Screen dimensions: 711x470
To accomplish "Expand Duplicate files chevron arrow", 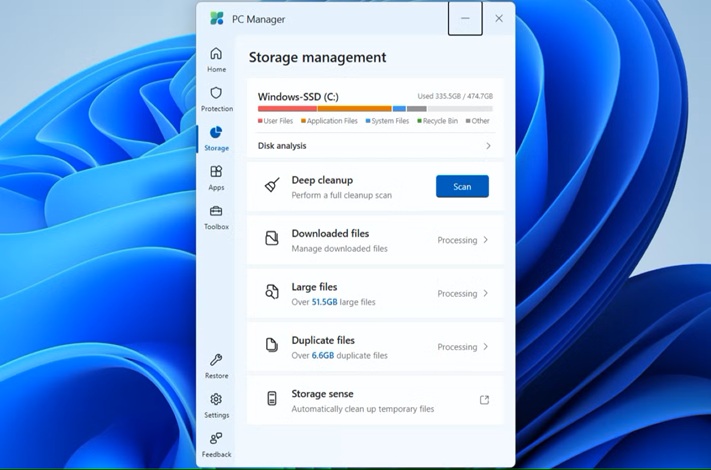I will pyautogui.click(x=486, y=347).
